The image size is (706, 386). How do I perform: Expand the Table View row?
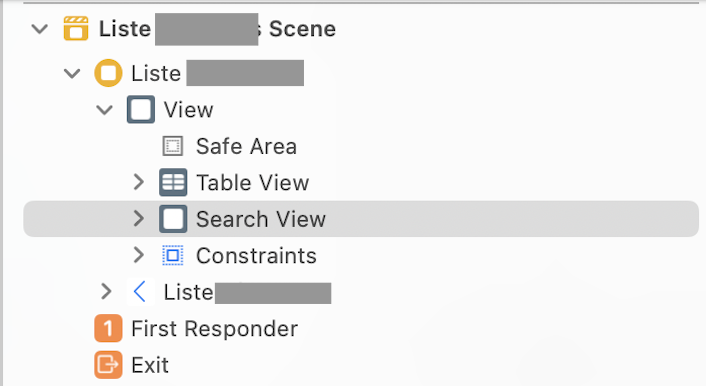coord(139,182)
